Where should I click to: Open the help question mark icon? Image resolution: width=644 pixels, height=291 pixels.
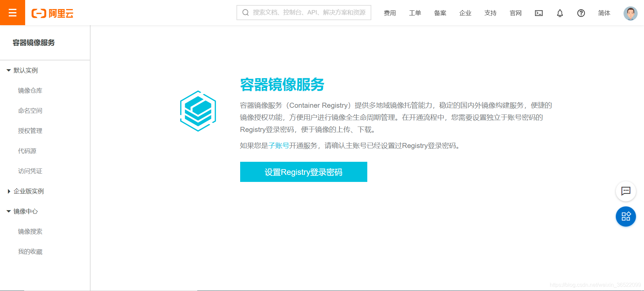pos(581,13)
